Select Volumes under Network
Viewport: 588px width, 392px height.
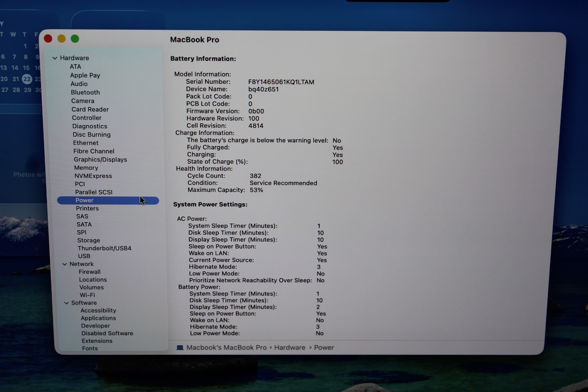(x=92, y=287)
